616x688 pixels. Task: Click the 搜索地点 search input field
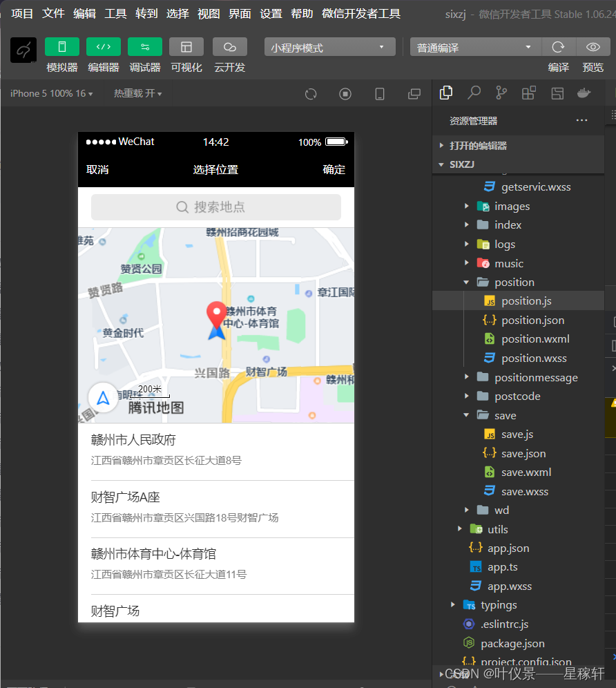tap(216, 207)
